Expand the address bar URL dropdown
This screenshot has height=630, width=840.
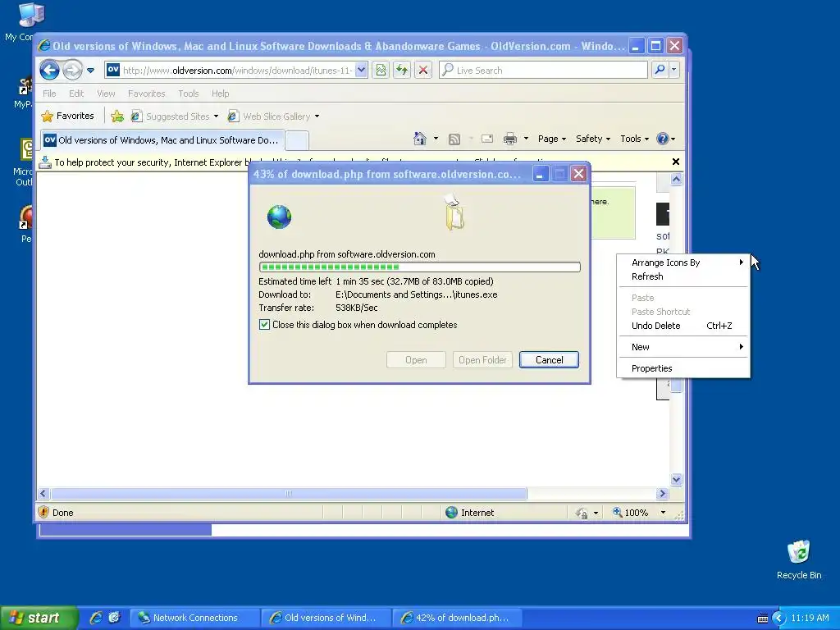coord(361,71)
